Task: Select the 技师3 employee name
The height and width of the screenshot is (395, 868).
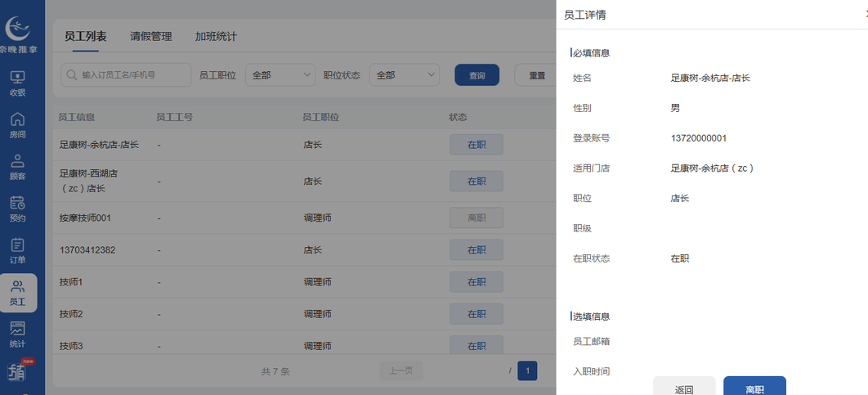Action: click(x=71, y=346)
